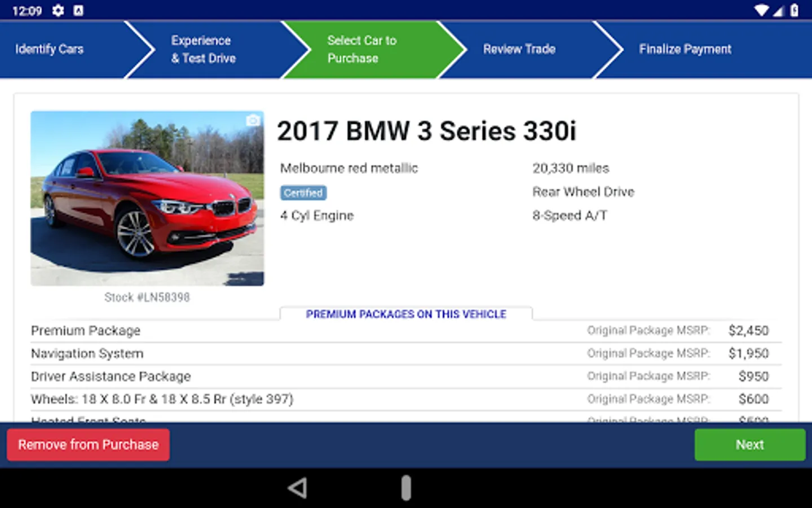The height and width of the screenshot is (508, 812).
Task: Tap the 8-Speed A/T text
Action: [570, 216]
